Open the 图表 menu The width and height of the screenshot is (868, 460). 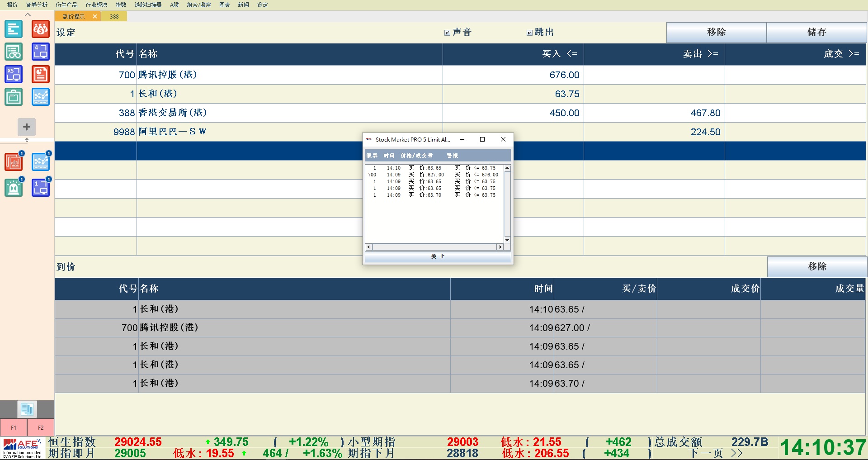coord(224,5)
